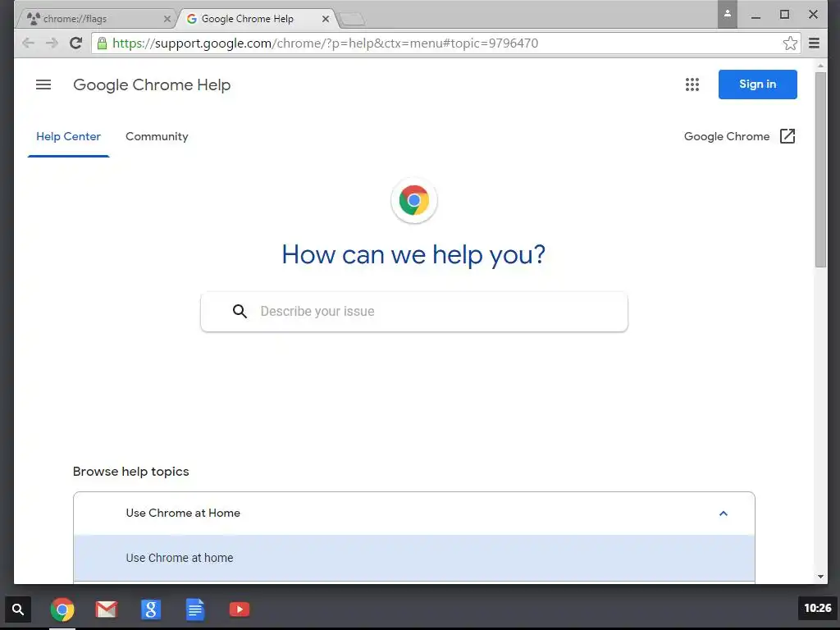Screen dimensions: 840x630
Task: Open Chrome from the shelf
Action: click(x=62, y=609)
